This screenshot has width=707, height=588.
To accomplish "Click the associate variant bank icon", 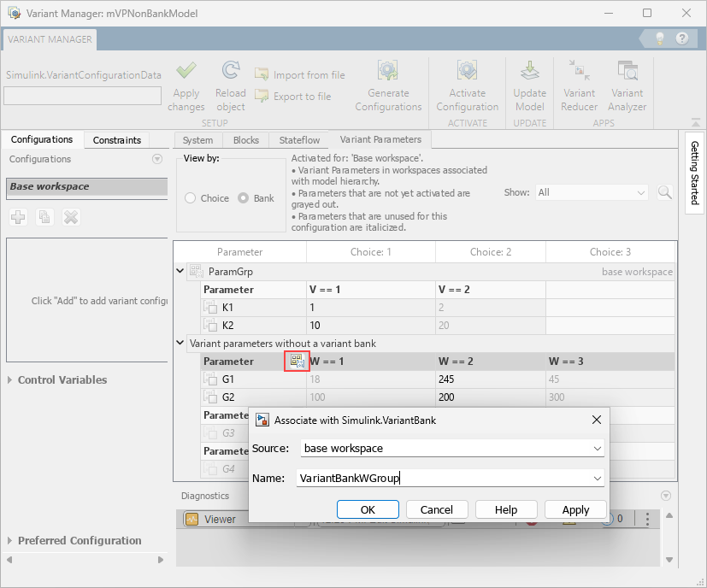I will tap(297, 362).
